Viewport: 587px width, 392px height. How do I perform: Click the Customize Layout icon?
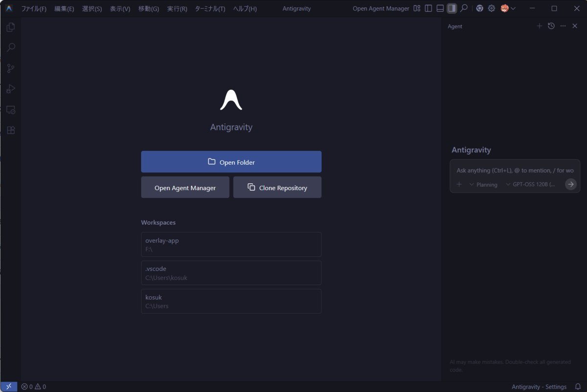[x=417, y=8]
